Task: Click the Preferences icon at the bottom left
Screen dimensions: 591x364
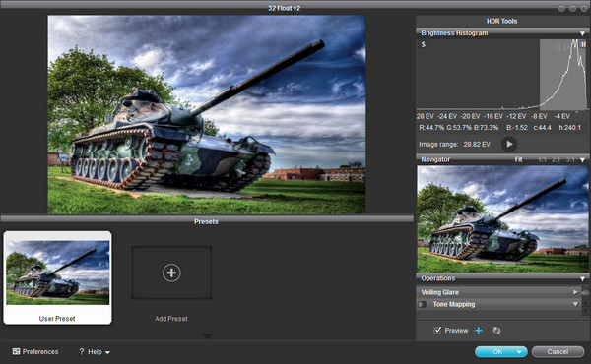Action: 16,351
